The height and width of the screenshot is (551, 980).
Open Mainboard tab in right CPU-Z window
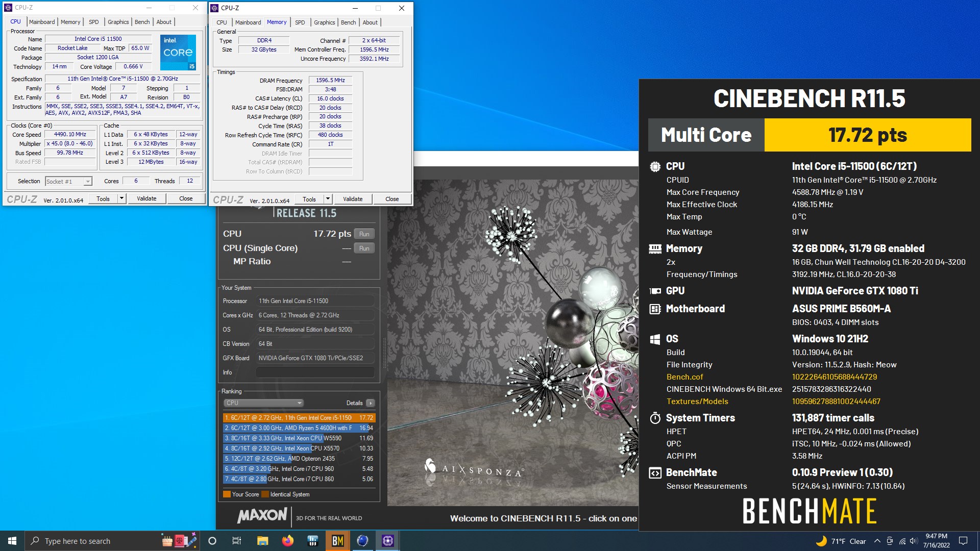248,22
